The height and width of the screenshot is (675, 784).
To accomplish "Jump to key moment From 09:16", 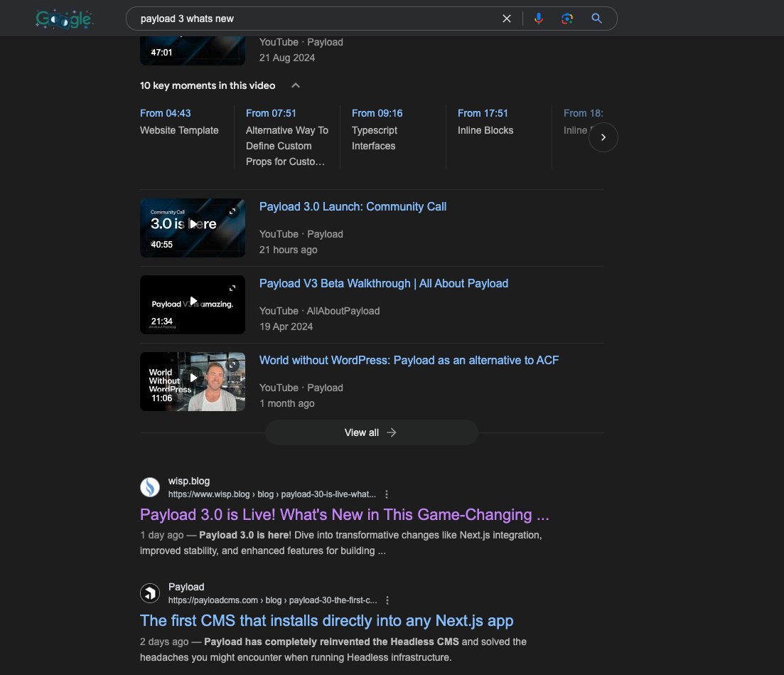I will pyautogui.click(x=377, y=113).
